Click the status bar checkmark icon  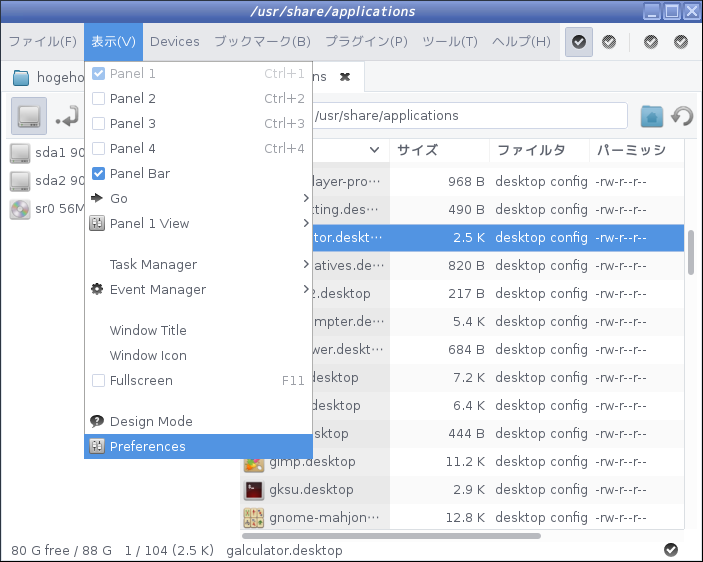pos(671,549)
